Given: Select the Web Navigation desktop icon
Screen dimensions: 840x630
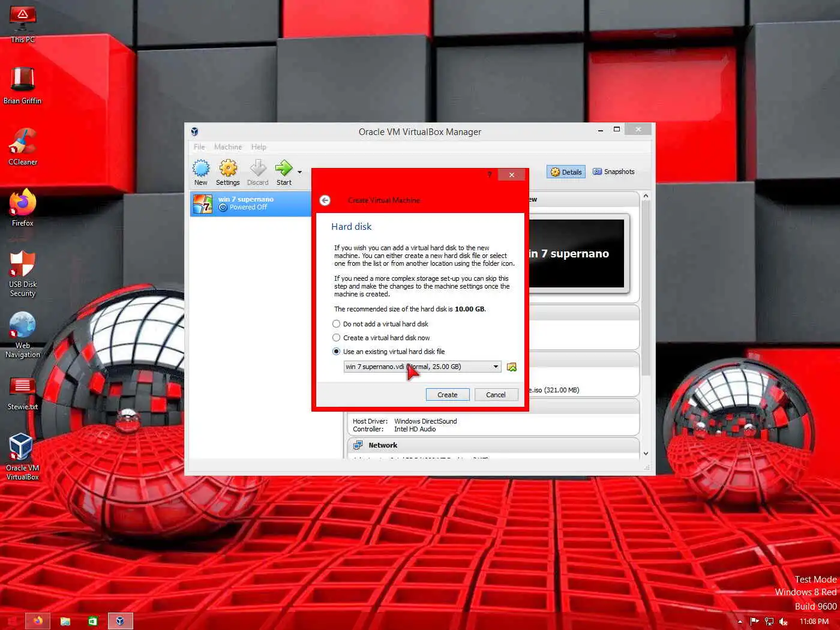Looking at the screenshot, I should pyautogui.click(x=23, y=335).
